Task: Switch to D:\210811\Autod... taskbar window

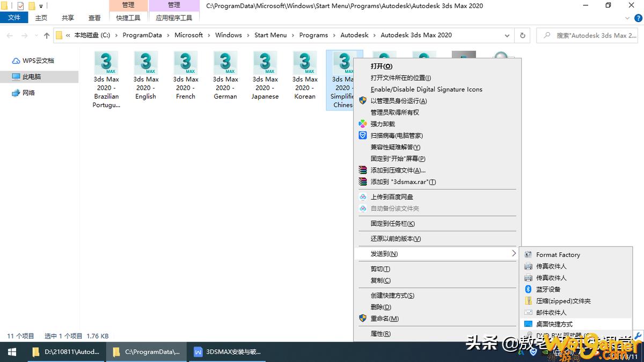Action: coord(65,352)
